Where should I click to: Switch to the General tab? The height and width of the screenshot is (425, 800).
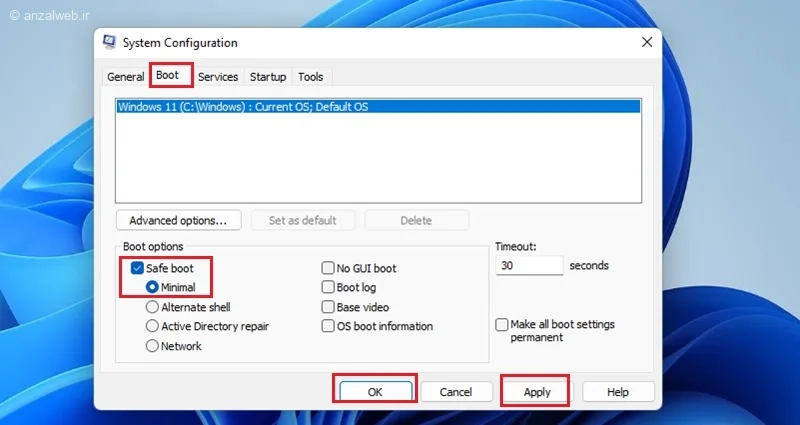(126, 77)
